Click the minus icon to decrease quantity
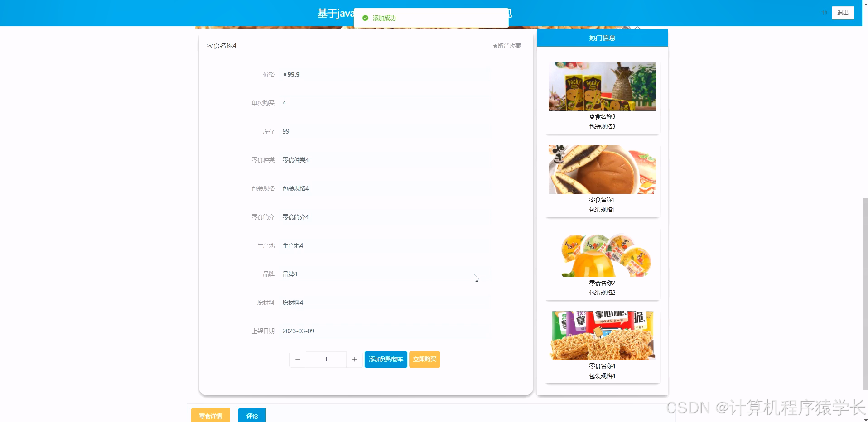The height and width of the screenshot is (422, 868). pyautogui.click(x=298, y=359)
